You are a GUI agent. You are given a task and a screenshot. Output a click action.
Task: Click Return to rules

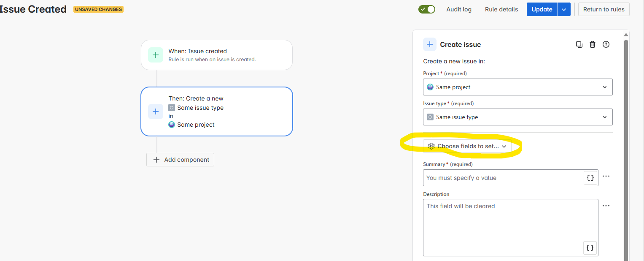pyautogui.click(x=604, y=9)
